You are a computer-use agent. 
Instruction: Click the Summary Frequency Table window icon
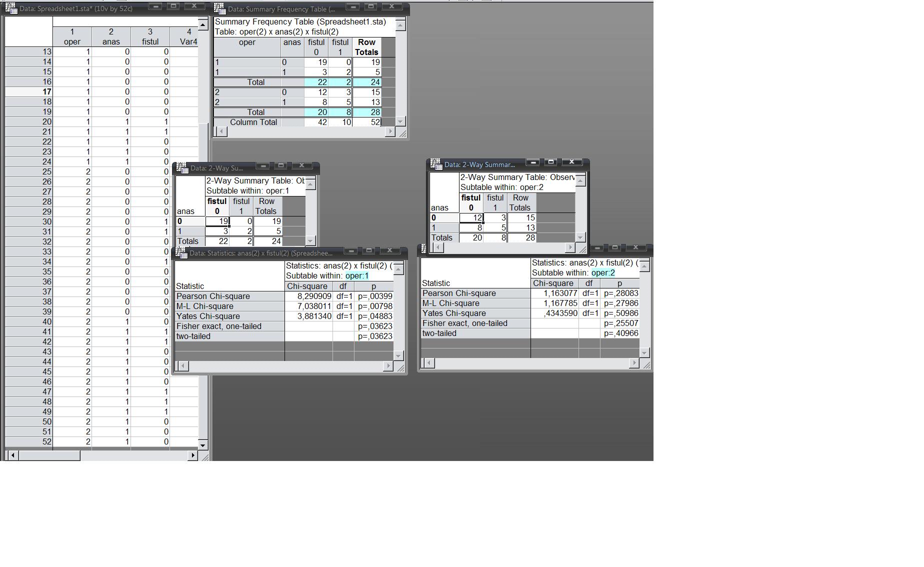(x=219, y=9)
